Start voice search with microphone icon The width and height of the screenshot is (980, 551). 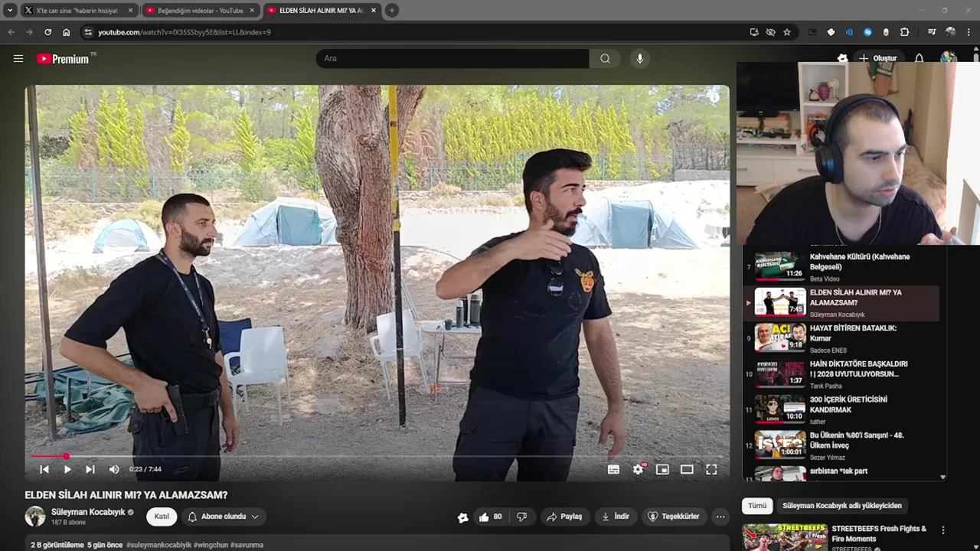[x=640, y=58]
